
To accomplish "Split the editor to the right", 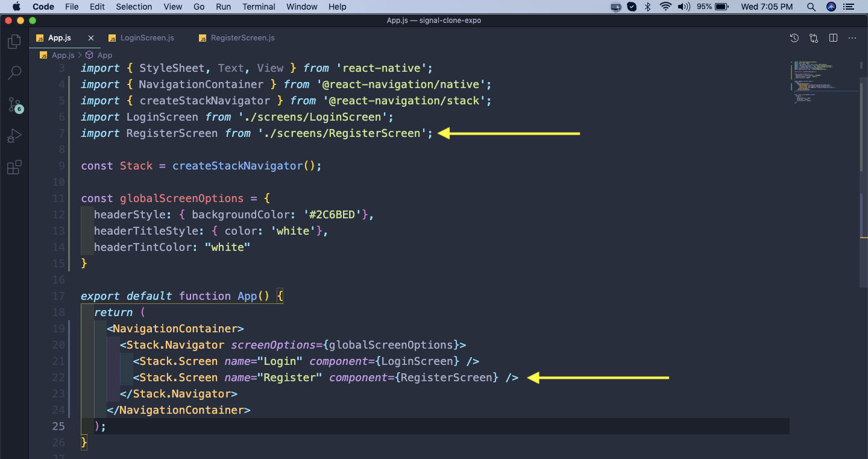I will point(833,38).
